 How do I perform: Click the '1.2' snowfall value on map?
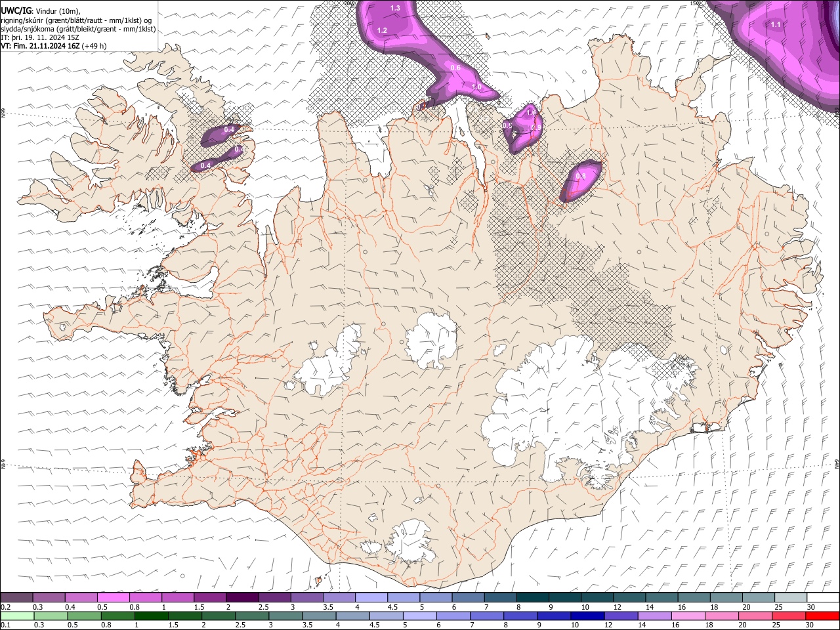point(383,31)
